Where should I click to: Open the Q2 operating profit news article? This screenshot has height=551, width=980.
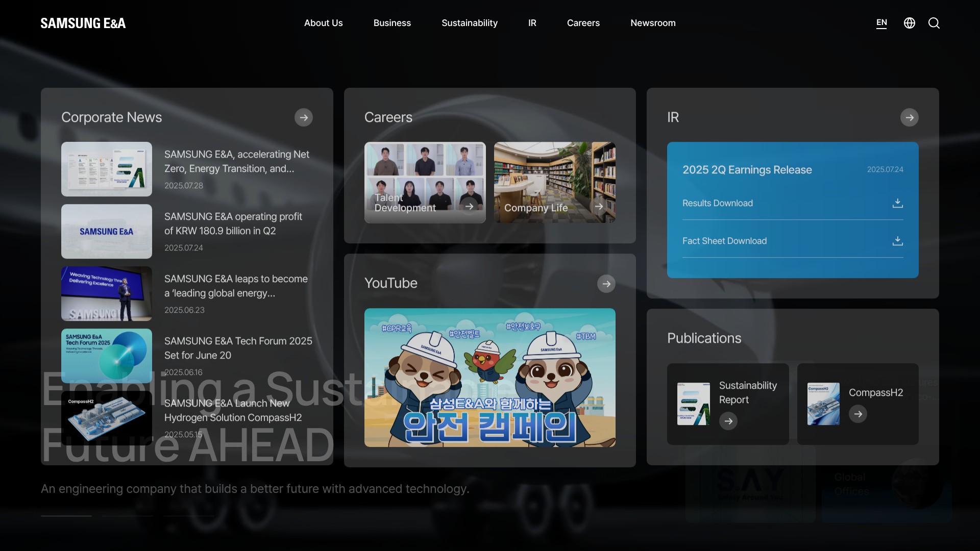coord(233,224)
